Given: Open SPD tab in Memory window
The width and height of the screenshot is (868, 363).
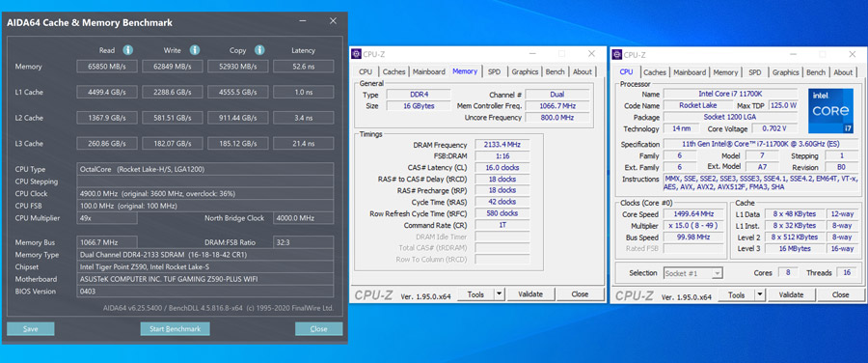Looking at the screenshot, I should tap(495, 71).
